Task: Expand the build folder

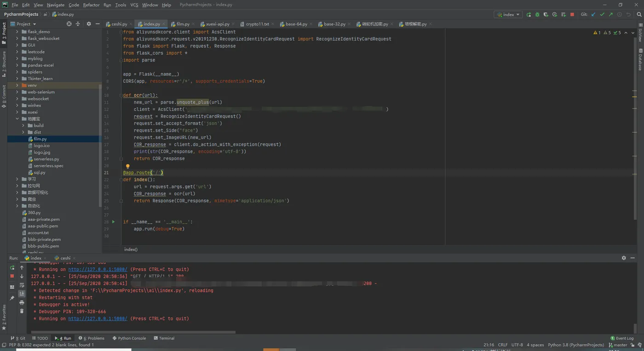Action: (23, 125)
